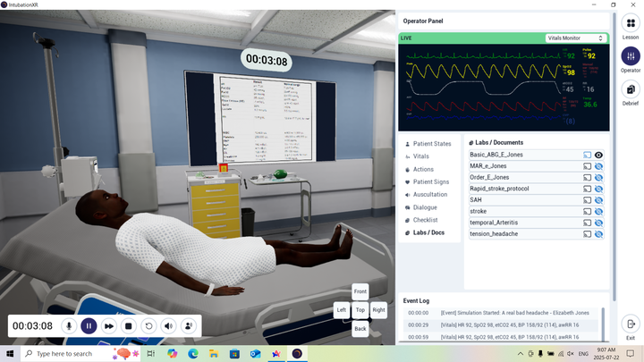This screenshot has height=362, width=644.
Task: Open Outlook from taskbar
Action: [255, 354]
